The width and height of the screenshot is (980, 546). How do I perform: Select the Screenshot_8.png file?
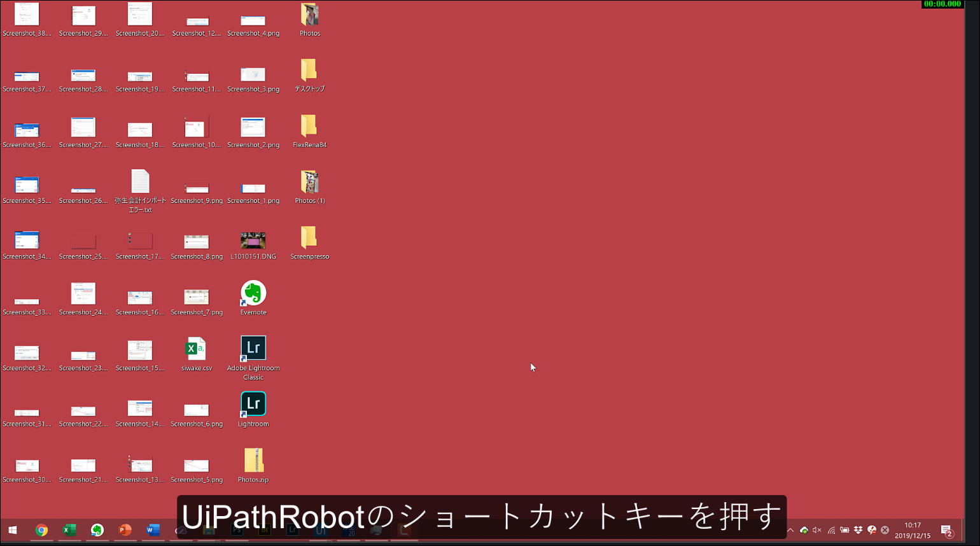pyautogui.click(x=197, y=247)
